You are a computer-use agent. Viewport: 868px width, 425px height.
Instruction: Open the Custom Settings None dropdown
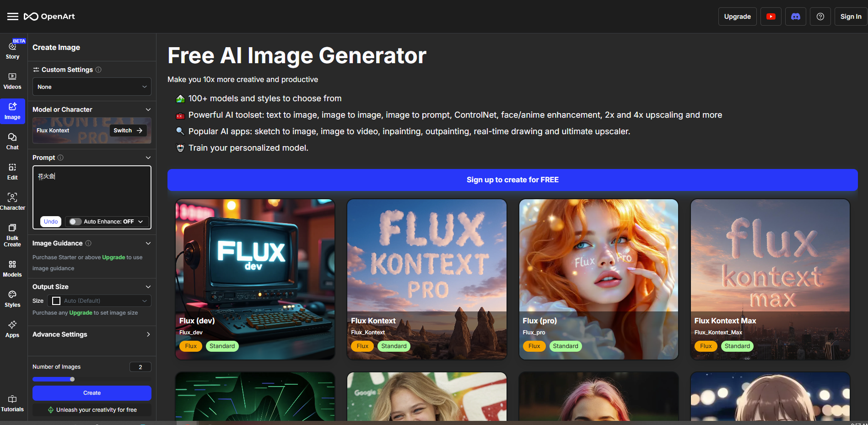(x=92, y=87)
